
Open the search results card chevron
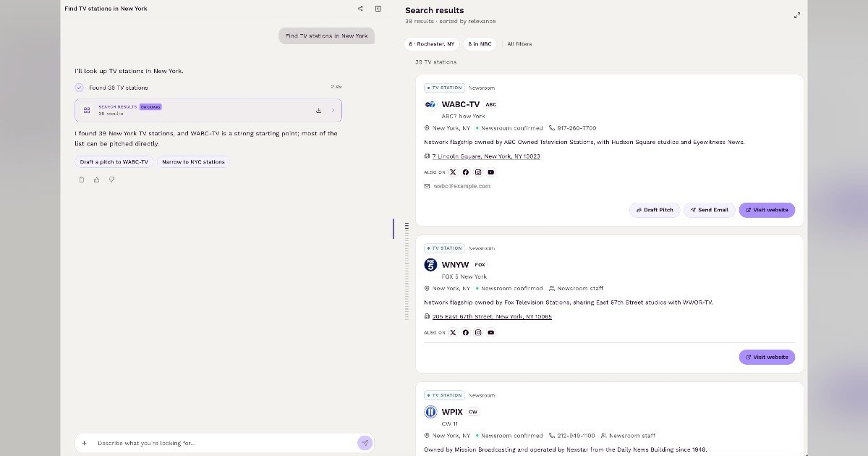[x=333, y=111]
